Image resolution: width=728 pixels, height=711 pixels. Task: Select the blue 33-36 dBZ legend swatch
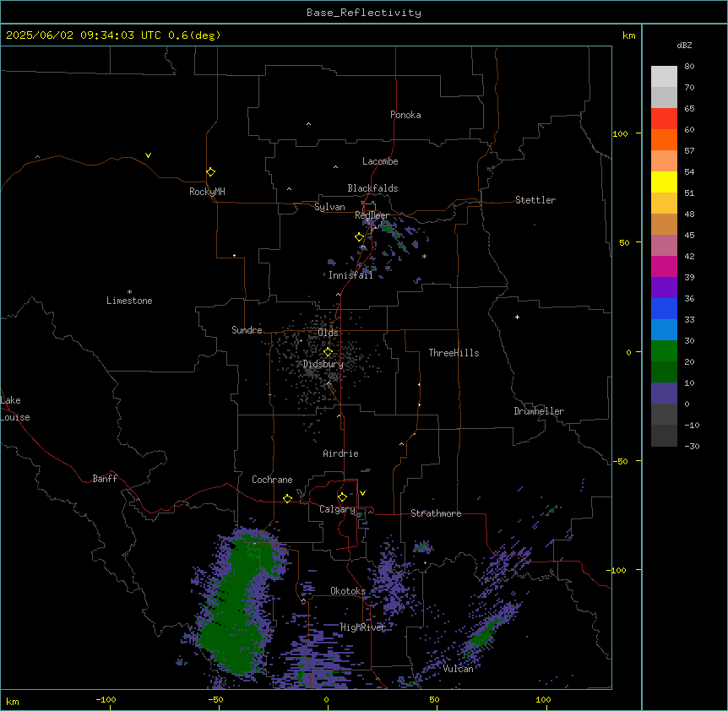pos(664,308)
